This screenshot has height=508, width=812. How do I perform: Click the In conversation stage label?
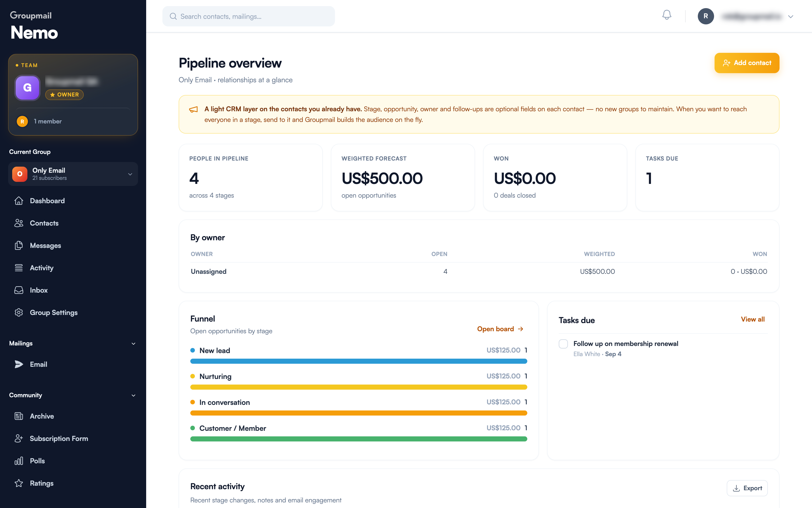pos(225,402)
